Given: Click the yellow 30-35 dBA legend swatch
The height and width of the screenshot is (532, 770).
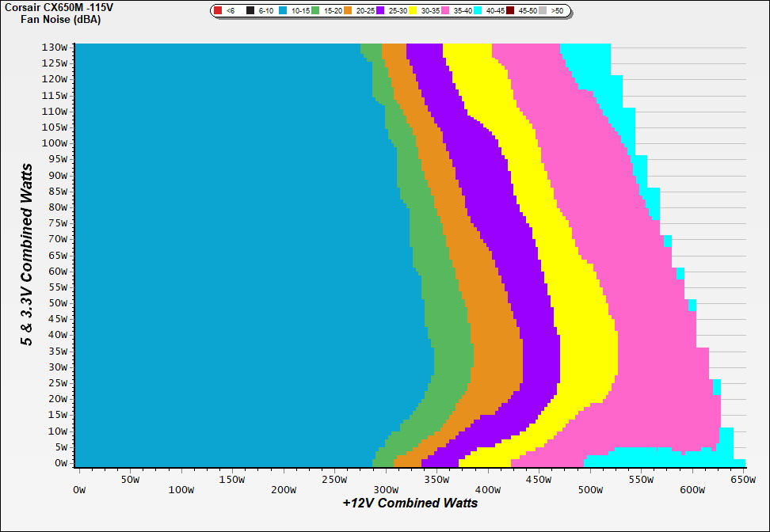Looking at the screenshot, I should point(413,11).
